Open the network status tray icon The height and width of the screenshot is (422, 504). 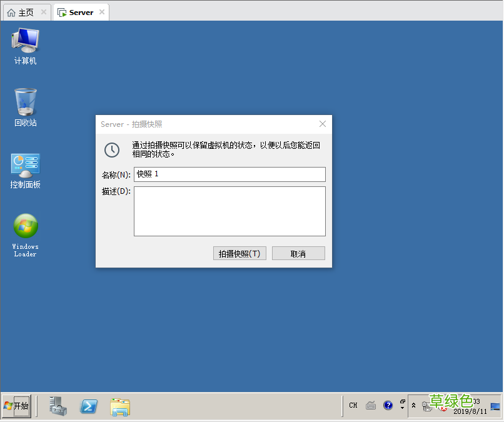tap(426, 406)
